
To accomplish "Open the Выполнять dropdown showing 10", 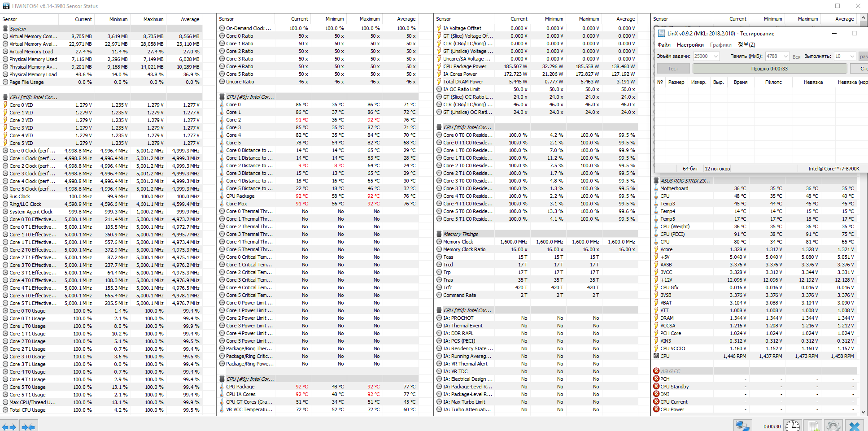I will point(845,56).
